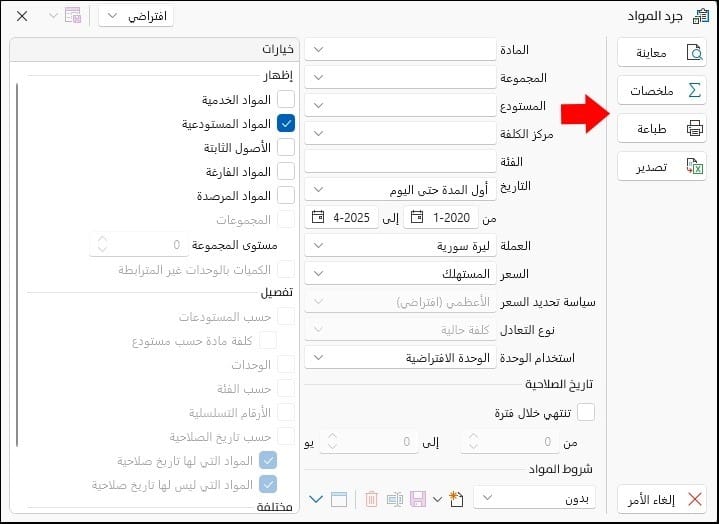The image size is (719, 524).
Task: Expand the blue chevron in conditions toolbar
Action: pyautogui.click(x=315, y=499)
